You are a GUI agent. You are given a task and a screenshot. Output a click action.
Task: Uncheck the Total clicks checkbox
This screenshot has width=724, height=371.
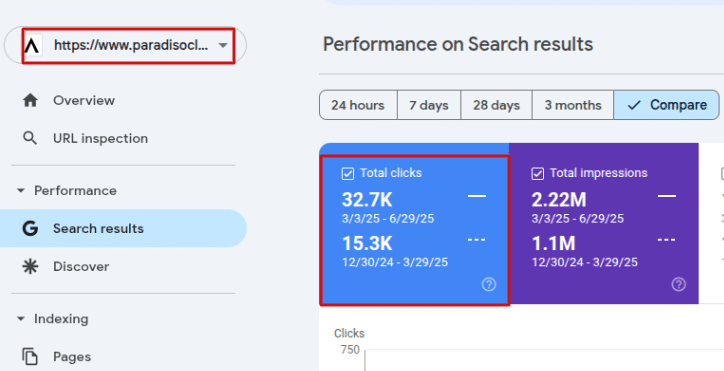click(x=348, y=174)
